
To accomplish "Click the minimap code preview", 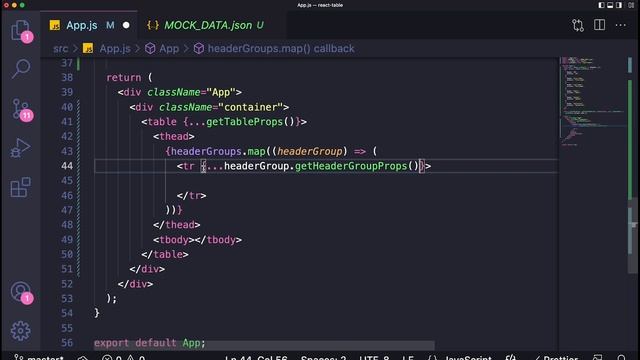I will (592, 102).
